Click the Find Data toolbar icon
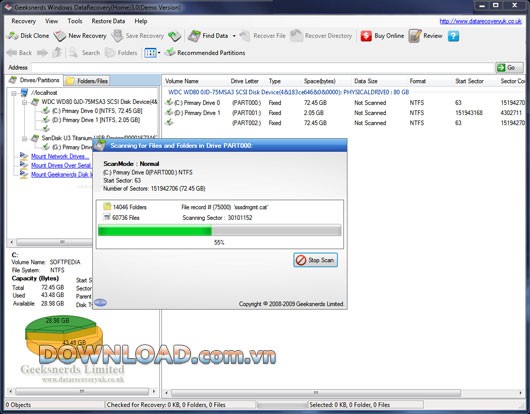 (194, 35)
